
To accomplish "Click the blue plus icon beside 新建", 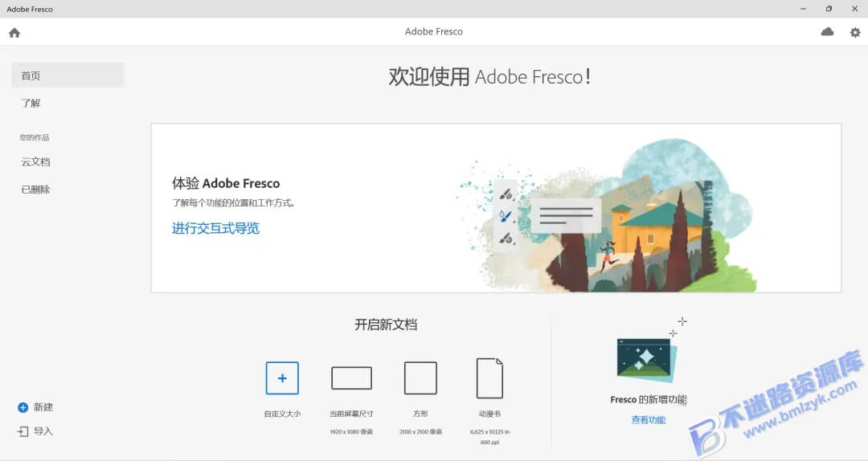I will point(23,407).
